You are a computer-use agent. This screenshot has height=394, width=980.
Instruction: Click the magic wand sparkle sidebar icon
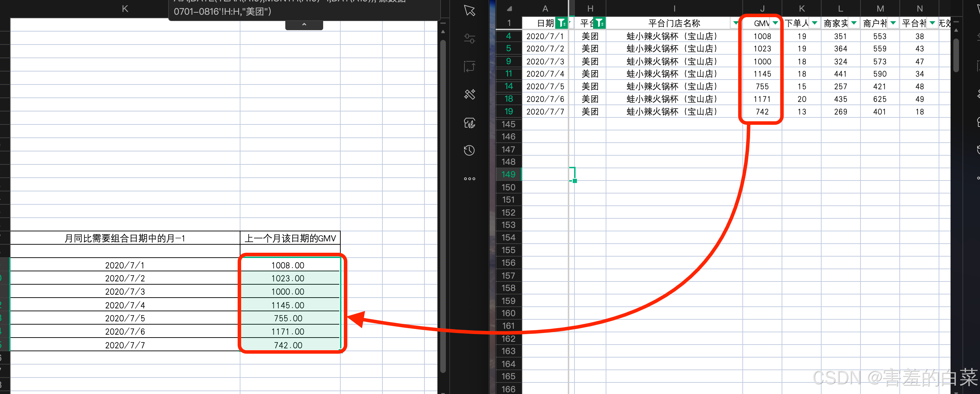pyautogui.click(x=469, y=94)
